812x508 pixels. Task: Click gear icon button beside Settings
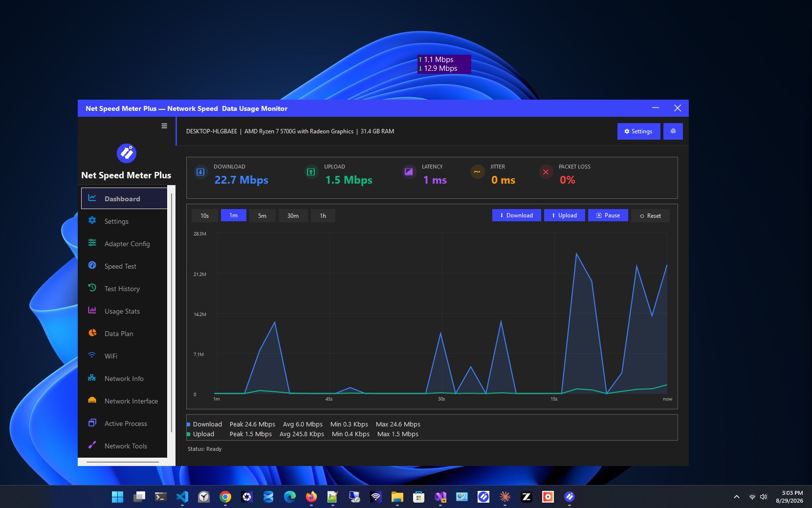coord(673,131)
